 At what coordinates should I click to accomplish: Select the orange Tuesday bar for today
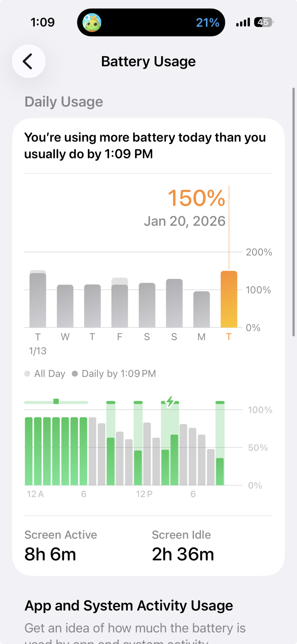pos(229,299)
